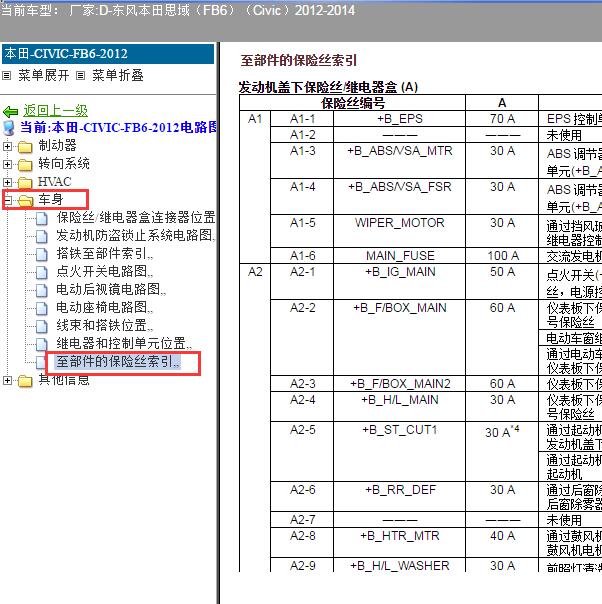
Task: Click the 本田-CIVIC-FB6-2012 blue header
Action: 108,54
